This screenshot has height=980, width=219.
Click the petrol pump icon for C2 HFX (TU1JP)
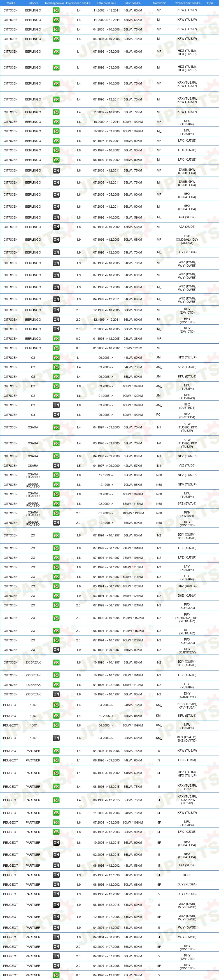[x=56, y=358]
